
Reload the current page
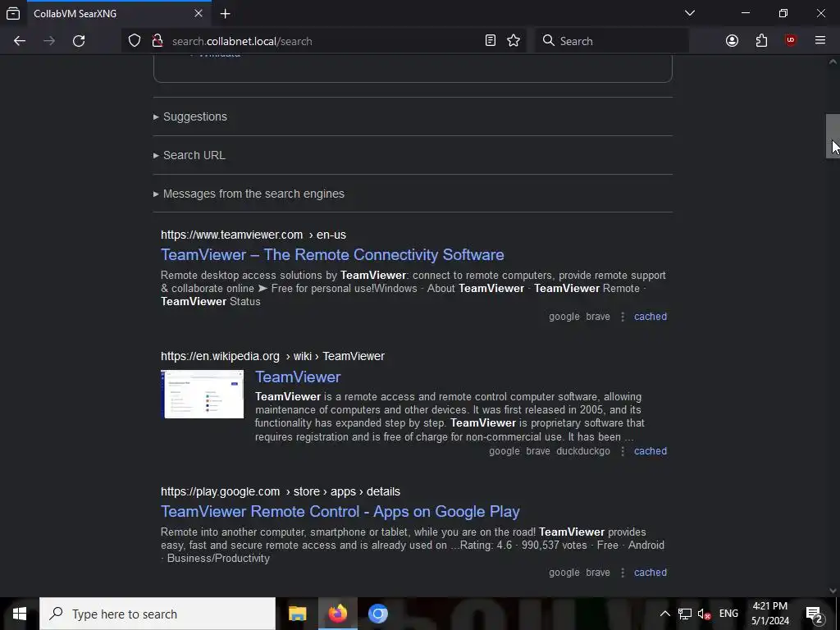(79, 41)
